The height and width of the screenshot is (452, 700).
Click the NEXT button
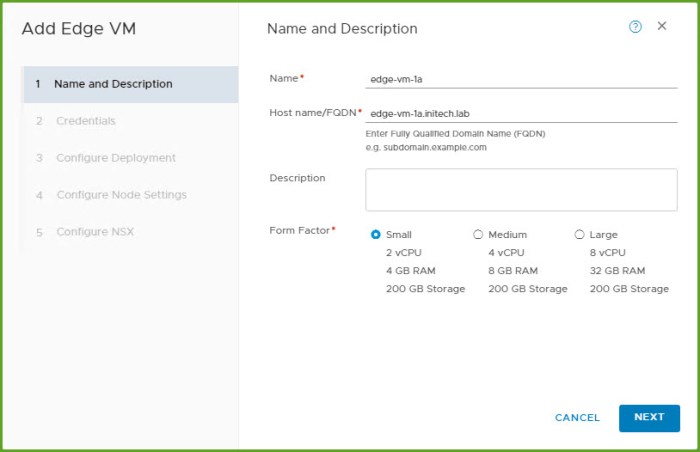click(x=649, y=418)
